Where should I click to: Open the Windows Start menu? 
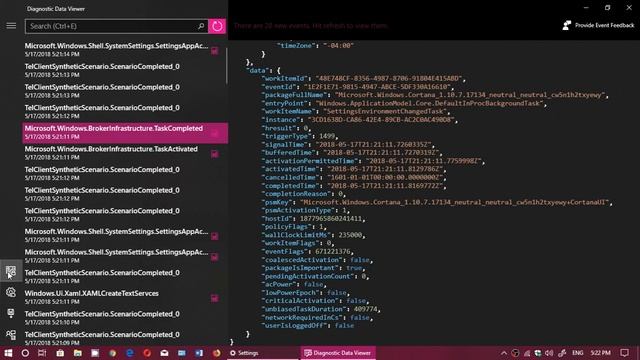tap(8, 353)
